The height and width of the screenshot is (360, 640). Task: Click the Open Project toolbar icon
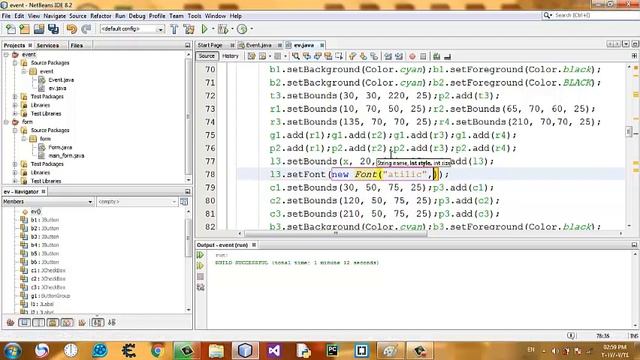[x=39, y=29]
